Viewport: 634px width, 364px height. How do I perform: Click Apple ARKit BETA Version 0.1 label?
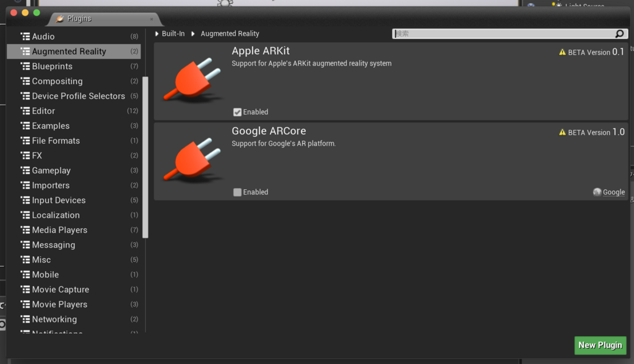[x=596, y=52]
